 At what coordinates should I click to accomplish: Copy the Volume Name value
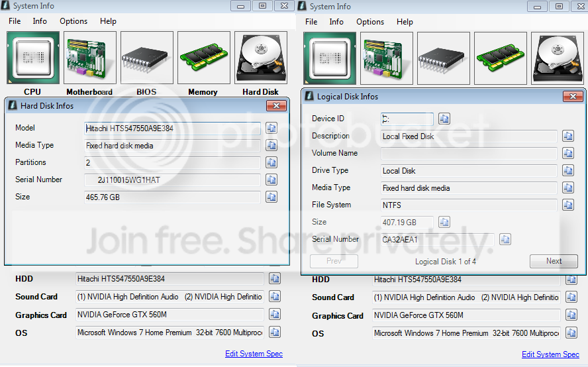[568, 153]
